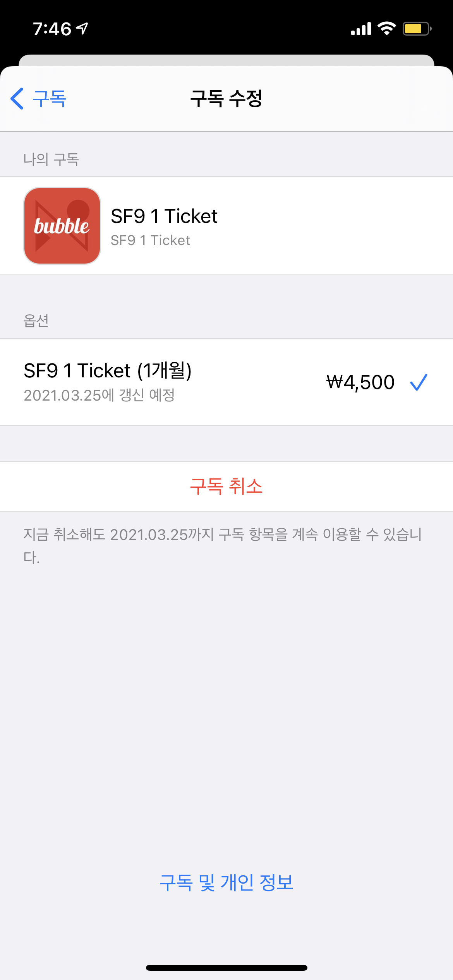Tap the bubble app icon

pyautogui.click(x=62, y=226)
